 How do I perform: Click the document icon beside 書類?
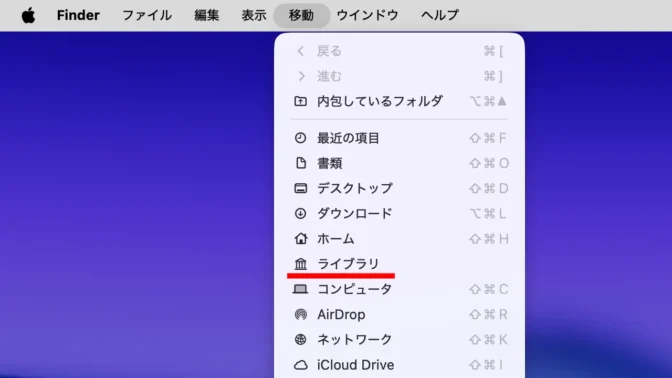(x=301, y=163)
